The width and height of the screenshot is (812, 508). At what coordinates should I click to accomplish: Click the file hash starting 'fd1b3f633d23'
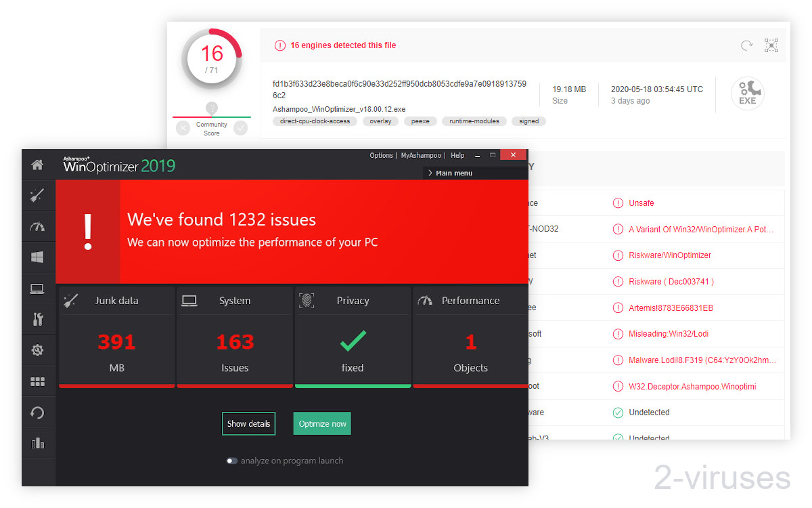pyautogui.click(x=399, y=89)
